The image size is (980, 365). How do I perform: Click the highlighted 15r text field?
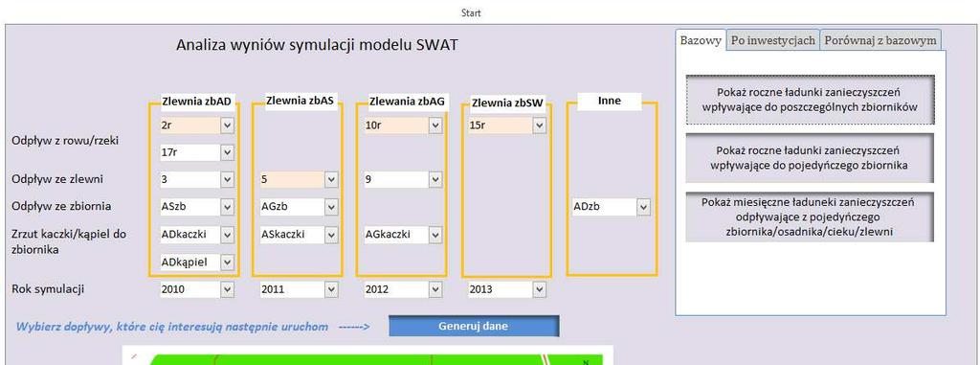point(501,125)
